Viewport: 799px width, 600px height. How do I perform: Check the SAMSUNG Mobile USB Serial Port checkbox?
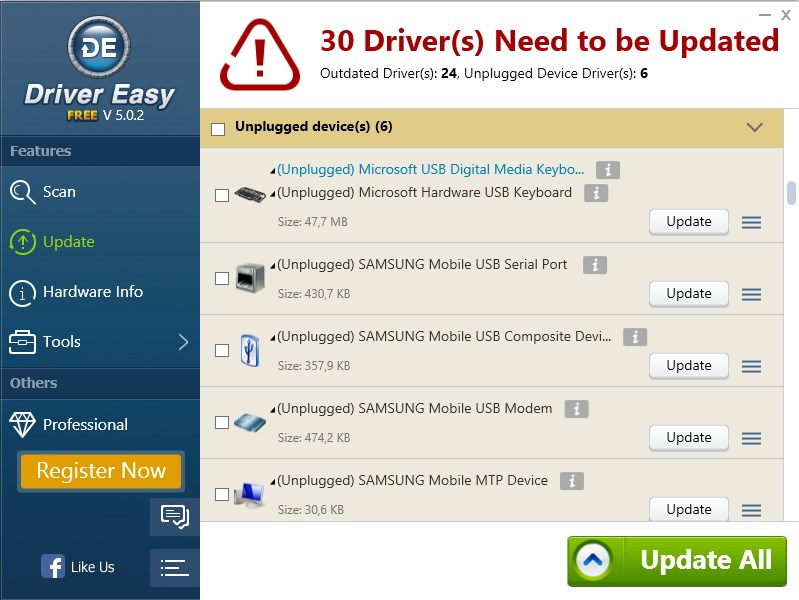pos(222,278)
